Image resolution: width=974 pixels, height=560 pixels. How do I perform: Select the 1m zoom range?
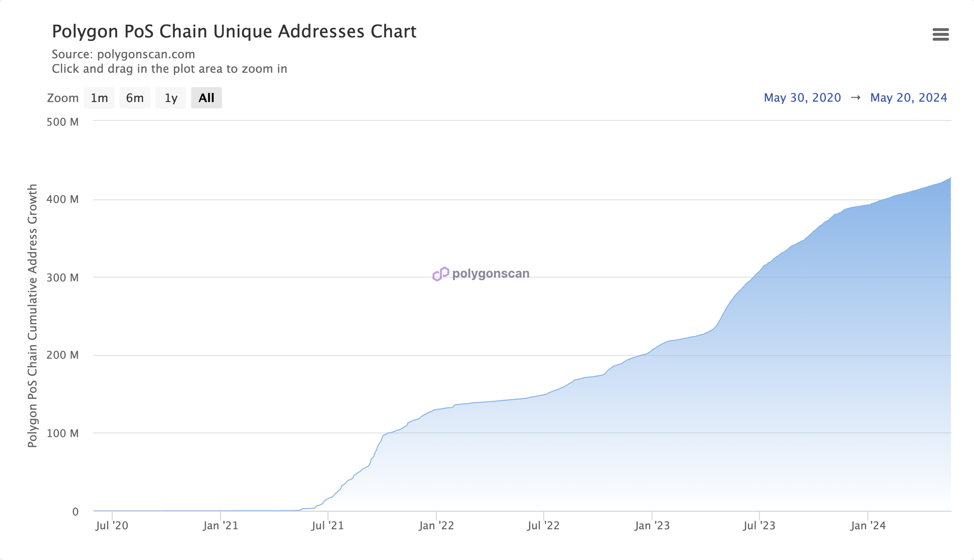point(99,98)
